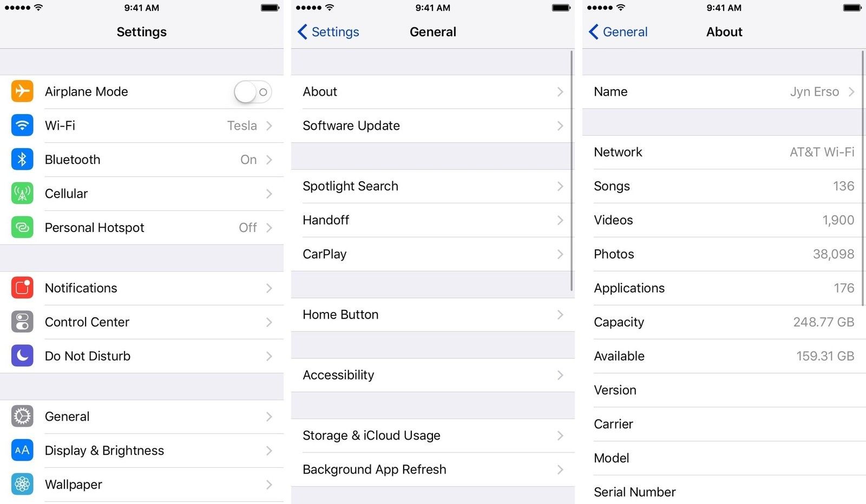Open the General settings row

142,416
